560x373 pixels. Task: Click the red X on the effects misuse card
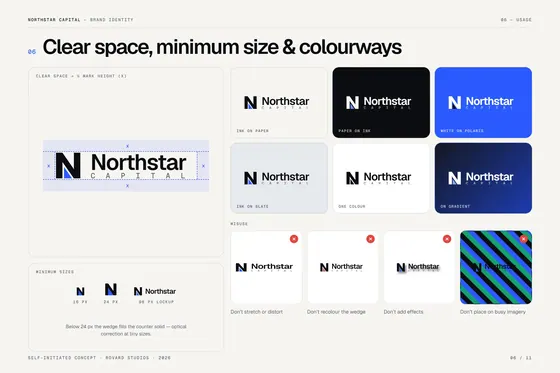click(x=447, y=239)
